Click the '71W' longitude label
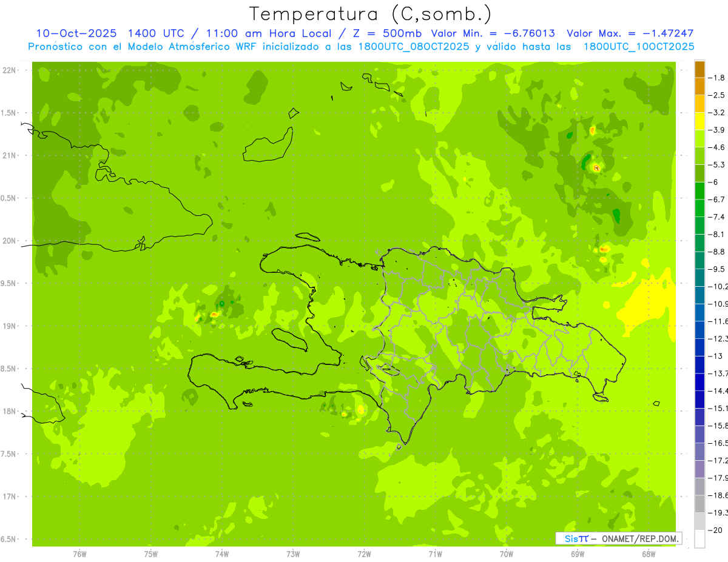 pyautogui.click(x=435, y=554)
